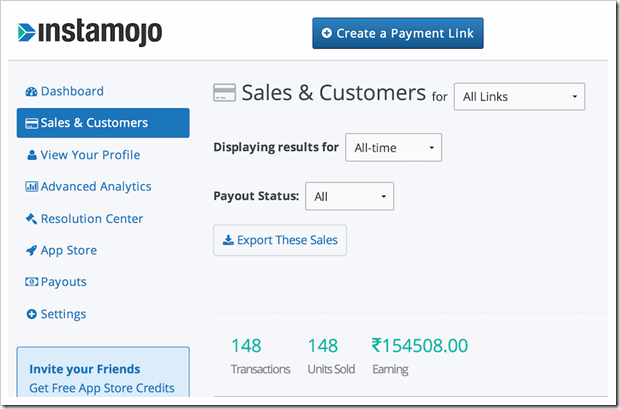The height and width of the screenshot is (409, 620).
Task: Click the App Store rocket icon
Action: tap(31, 251)
